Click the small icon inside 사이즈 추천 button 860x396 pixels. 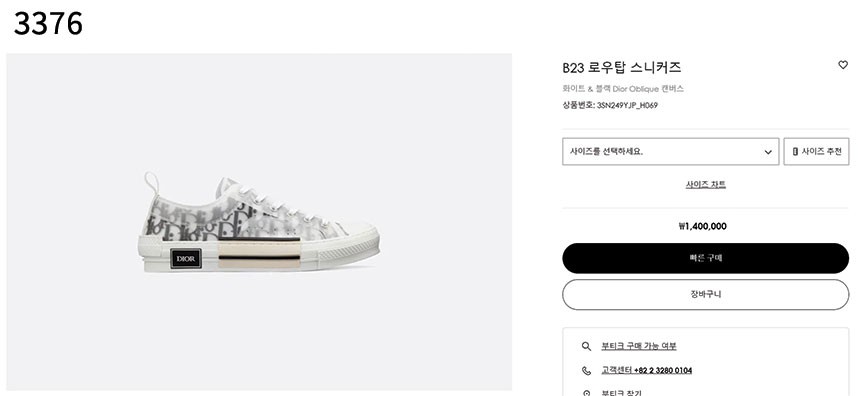tap(795, 152)
